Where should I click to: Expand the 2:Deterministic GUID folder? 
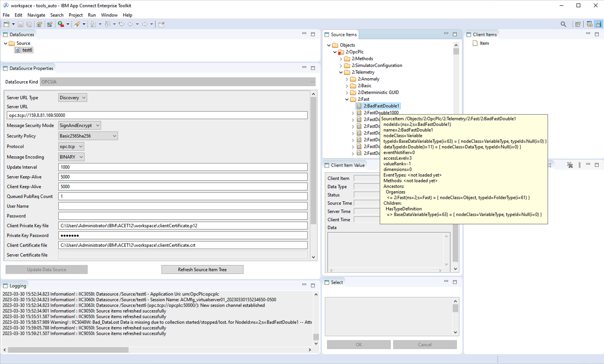click(x=347, y=93)
